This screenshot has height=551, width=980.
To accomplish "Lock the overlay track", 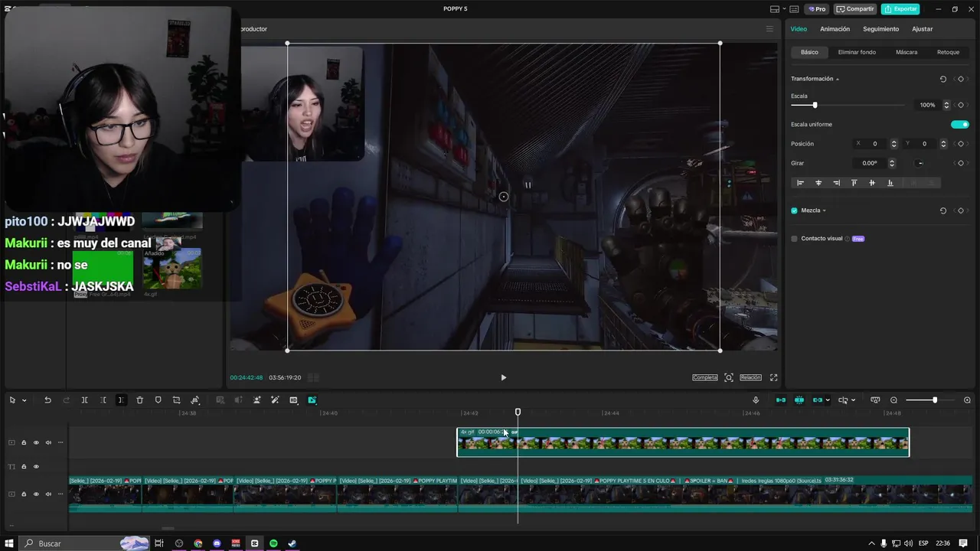I will pyautogui.click(x=24, y=442).
